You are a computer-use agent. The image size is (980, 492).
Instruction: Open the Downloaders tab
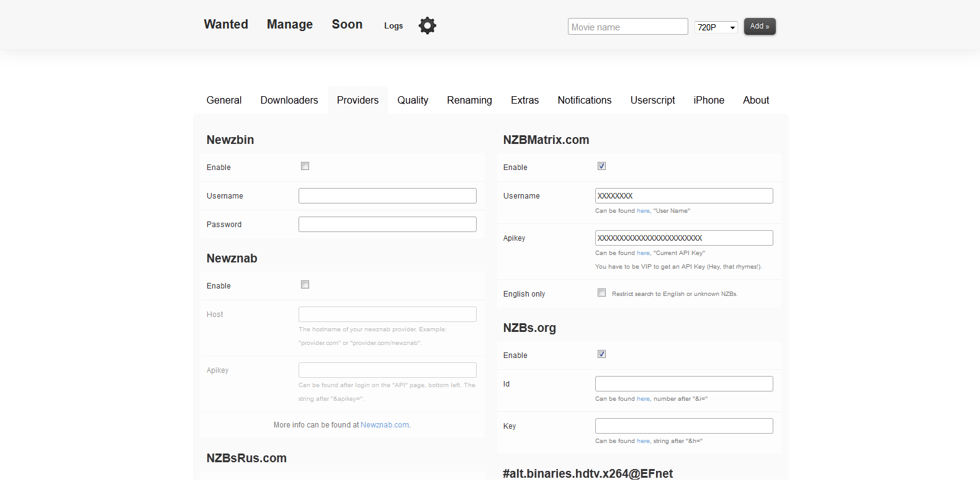pyautogui.click(x=289, y=100)
